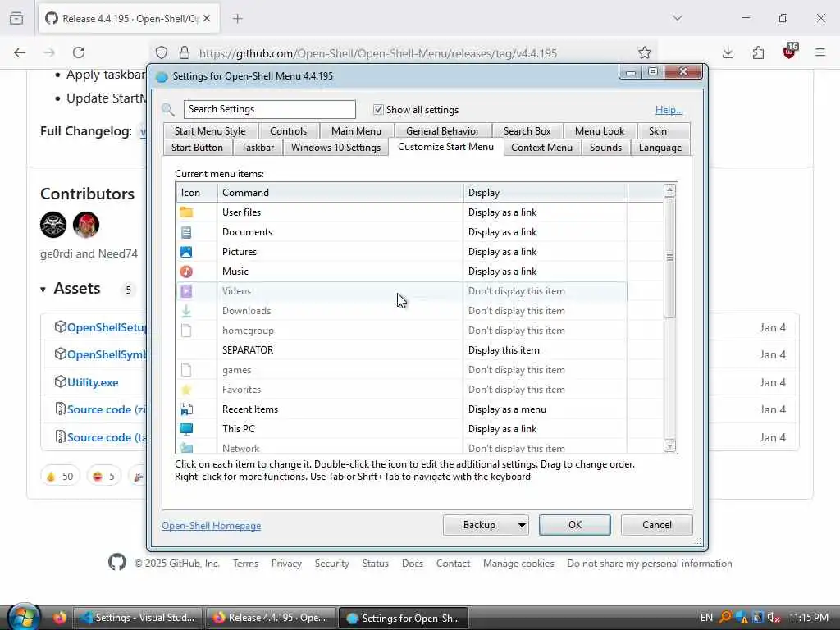This screenshot has height=630, width=840.
Task: Change the Favorites display setting
Action: (545, 390)
